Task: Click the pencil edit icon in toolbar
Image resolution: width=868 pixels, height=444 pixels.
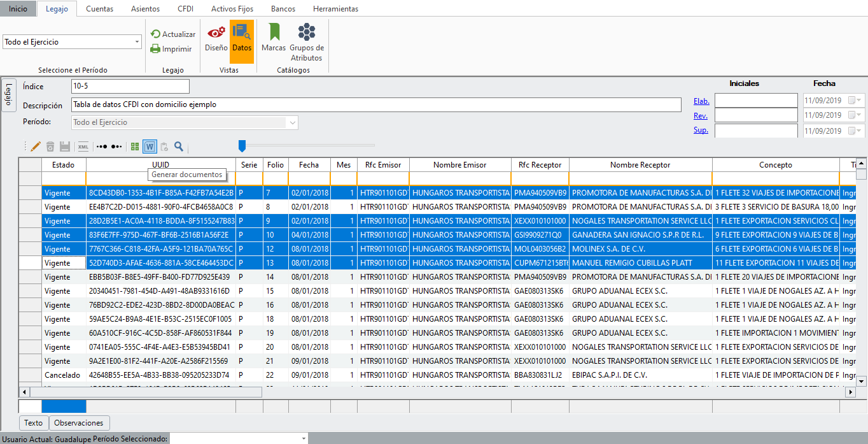Action: (36, 147)
